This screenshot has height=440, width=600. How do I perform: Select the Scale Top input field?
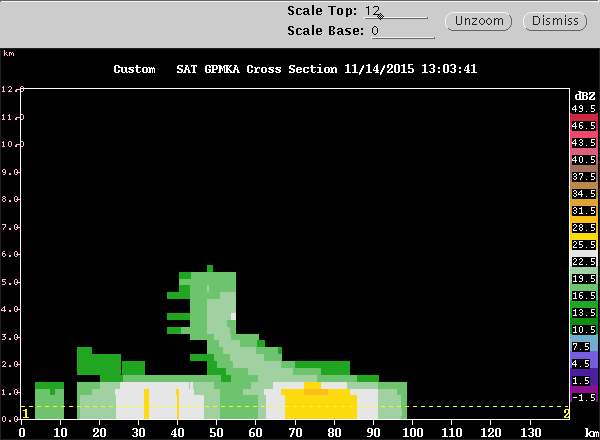click(x=396, y=11)
